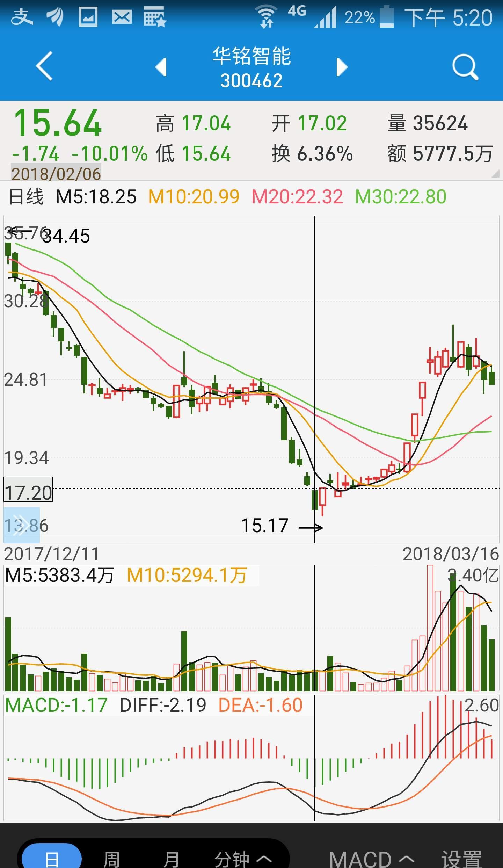This screenshot has height=868, width=503.
Task: Tap the DEA:-1.60 value
Action: [x=261, y=705]
